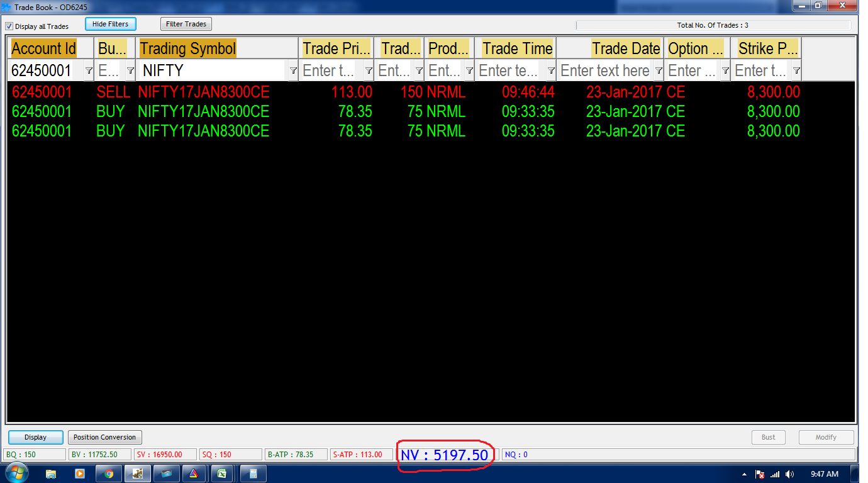Click the BQ : 150 status field

pyautogui.click(x=35, y=454)
